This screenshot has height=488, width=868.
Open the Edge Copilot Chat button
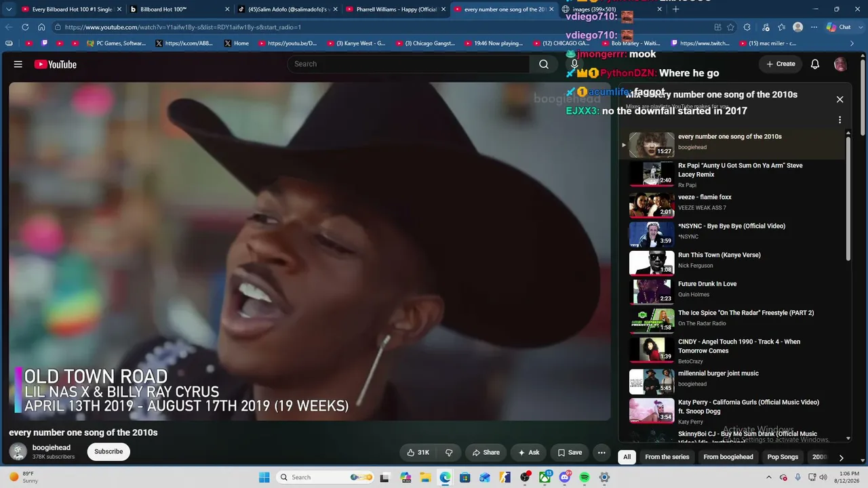click(x=838, y=27)
